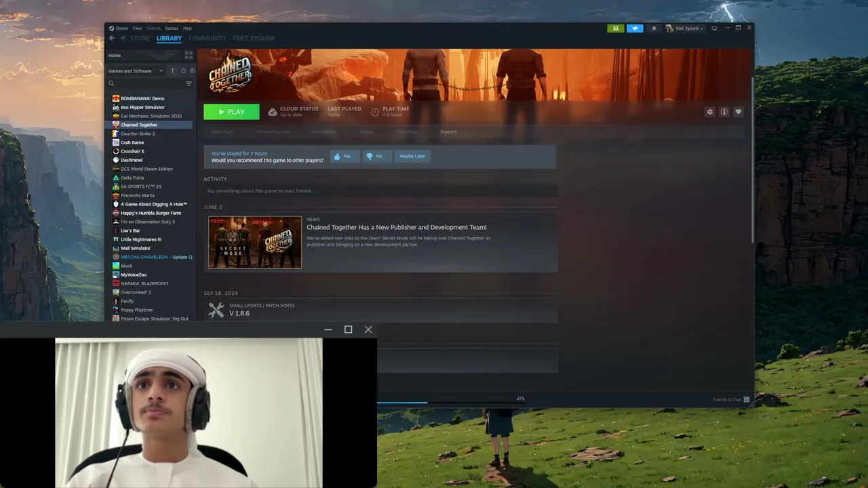This screenshot has width=868, height=488.
Task: Open the Friends menu
Action: click(x=154, y=28)
